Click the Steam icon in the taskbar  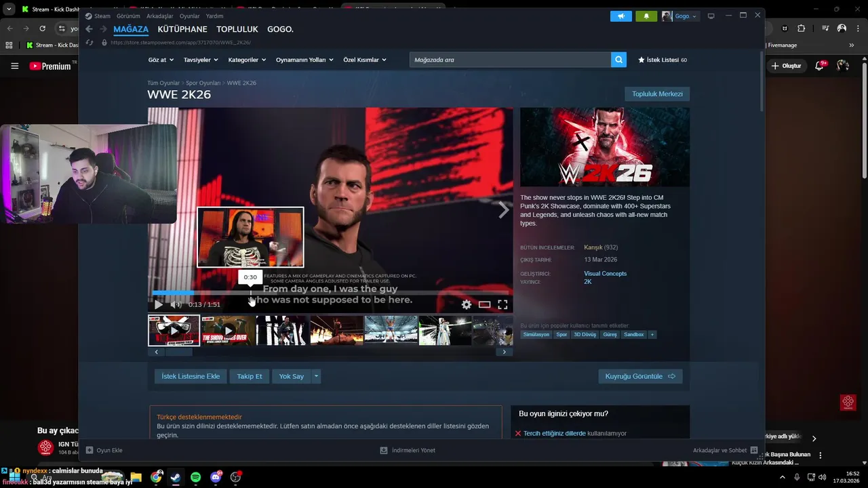click(x=176, y=477)
